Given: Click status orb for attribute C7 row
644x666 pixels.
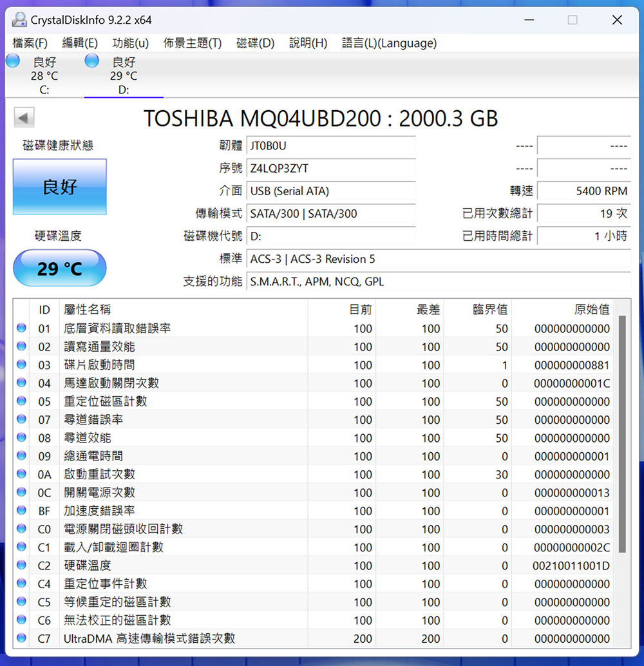Looking at the screenshot, I should [21, 638].
